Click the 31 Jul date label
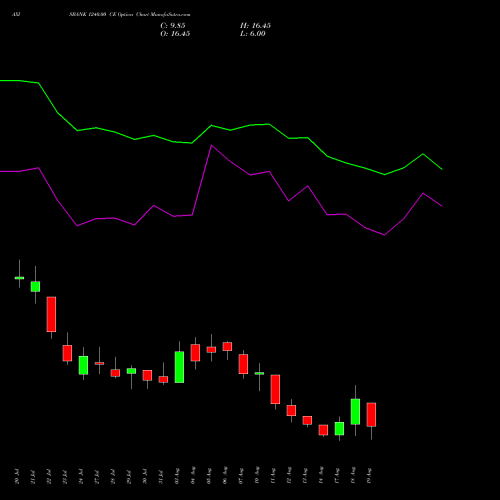 coord(161,477)
